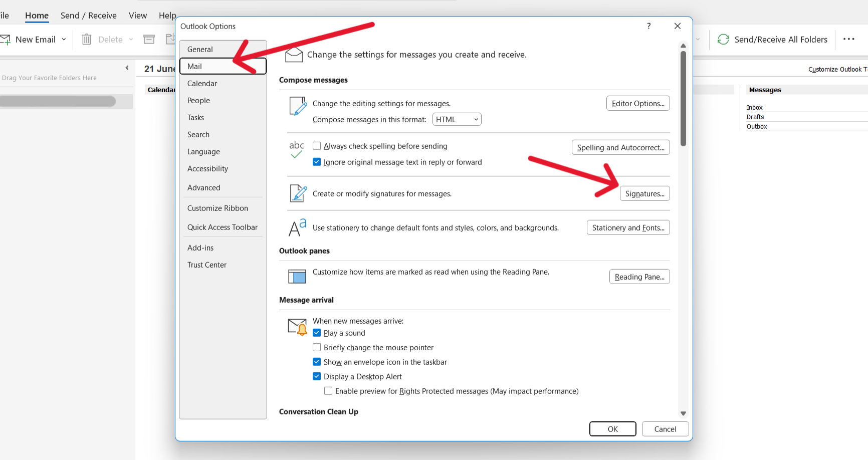Click the new-message bell envelope icon
Viewport: 868px width, 460px height.
tap(297, 327)
